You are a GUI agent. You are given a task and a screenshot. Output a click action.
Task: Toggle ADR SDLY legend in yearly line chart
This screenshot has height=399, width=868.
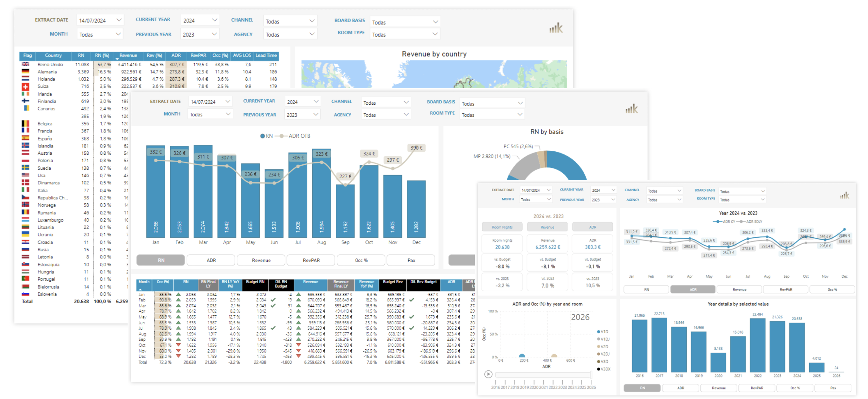[x=749, y=221]
